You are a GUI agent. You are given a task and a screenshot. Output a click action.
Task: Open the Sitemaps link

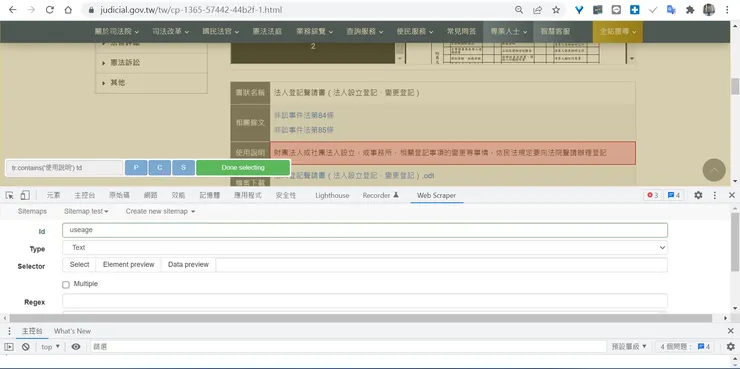pyautogui.click(x=32, y=211)
